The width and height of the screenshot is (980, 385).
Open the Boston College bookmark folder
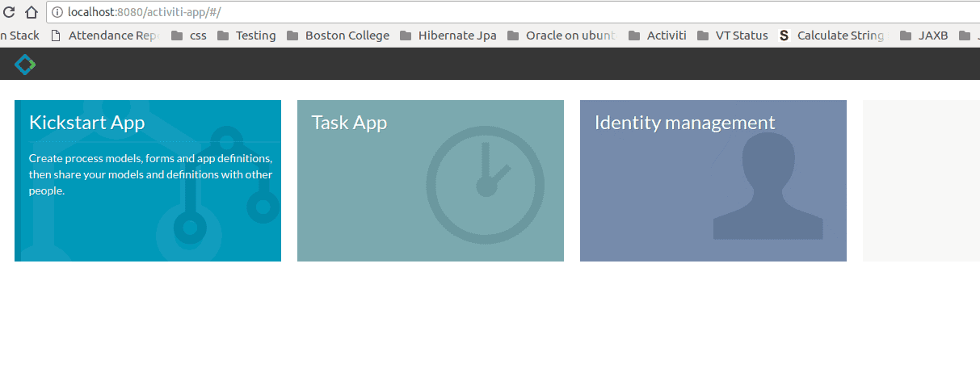[x=338, y=36]
